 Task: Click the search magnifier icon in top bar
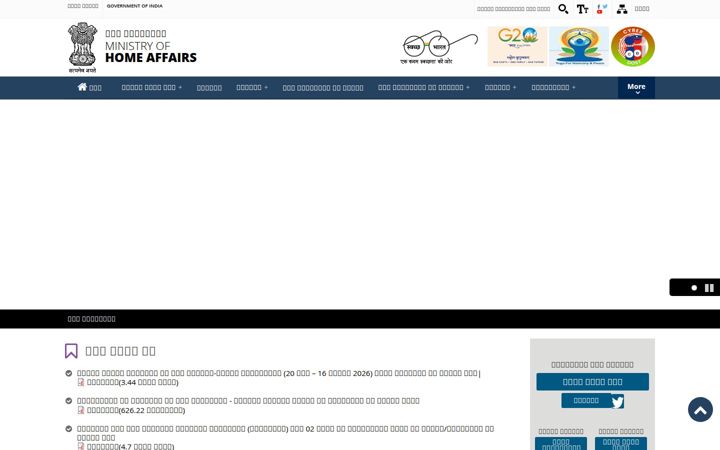tap(563, 9)
